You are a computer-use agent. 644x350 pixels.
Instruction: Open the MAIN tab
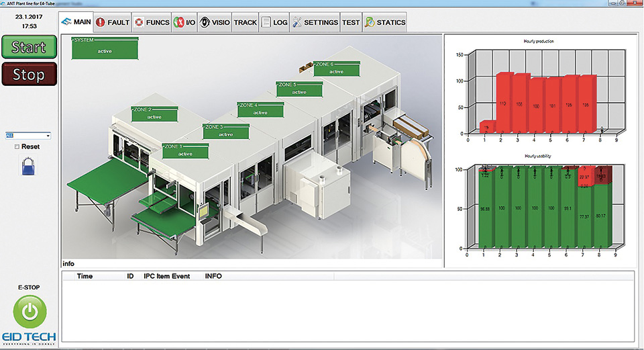click(x=76, y=21)
